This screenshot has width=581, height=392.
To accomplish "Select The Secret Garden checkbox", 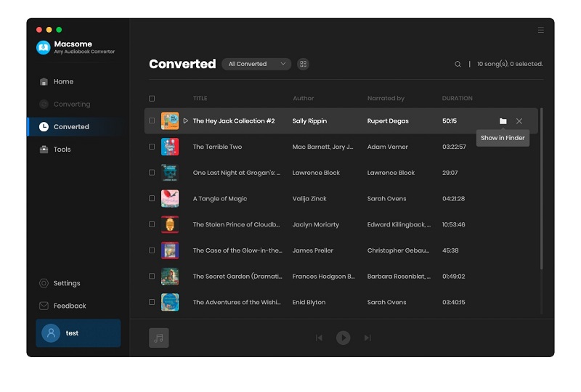I will tap(152, 277).
